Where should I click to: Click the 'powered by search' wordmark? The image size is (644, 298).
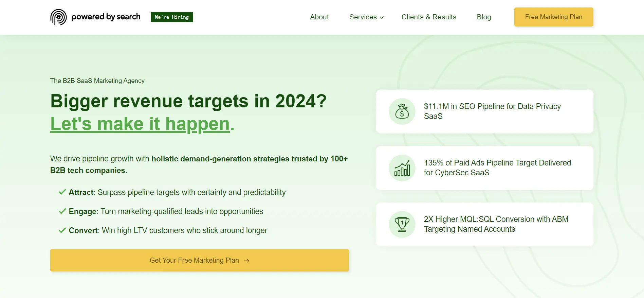coord(106,17)
